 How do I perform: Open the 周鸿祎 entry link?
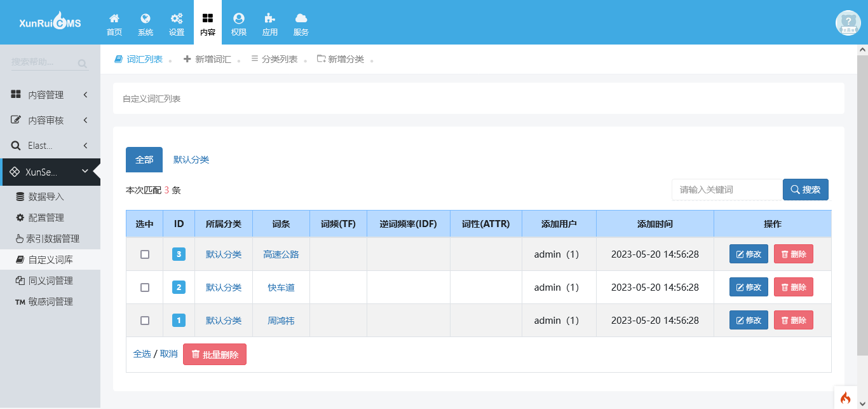(x=281, y=321)
